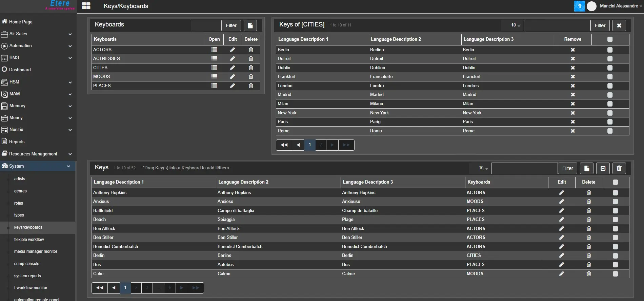This screenshot has width=644, height=301.
Task: Open keys/keyboards in the System submenu
Action: [28, 227]
